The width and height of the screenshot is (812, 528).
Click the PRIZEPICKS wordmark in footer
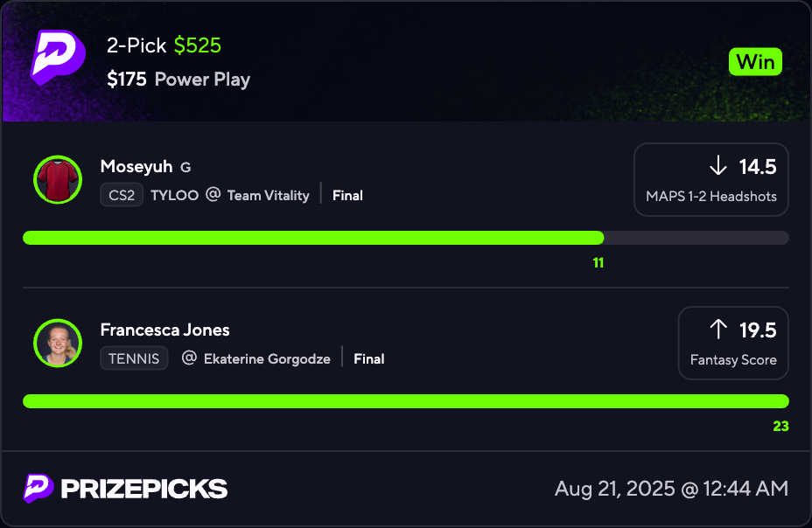(144, 489)
